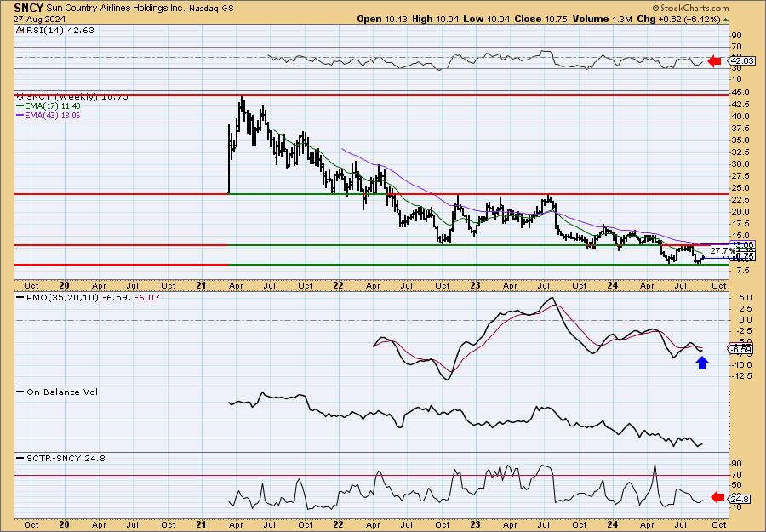Click the 27.7% annotation label
The width and height of the screenshot is (766, 532).
(x=722, y=250)
